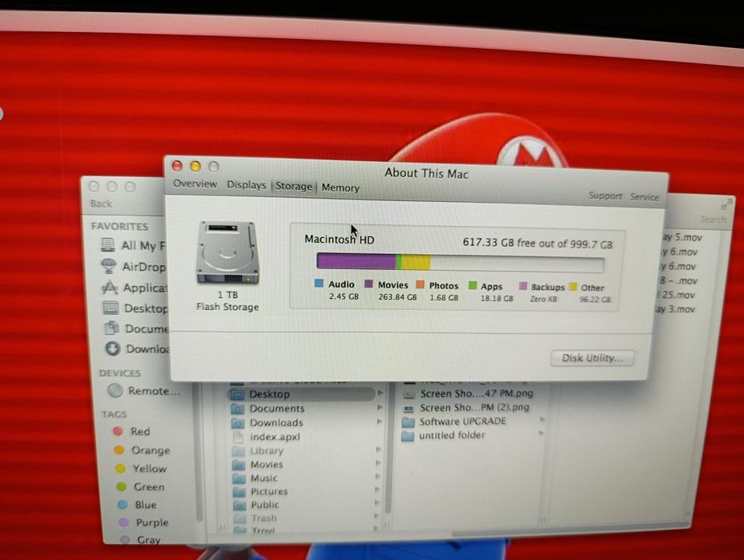Viewport: 744px width, 560px height.
Task: Click the Macintosh HD drive icon
Action: [227, 252]
